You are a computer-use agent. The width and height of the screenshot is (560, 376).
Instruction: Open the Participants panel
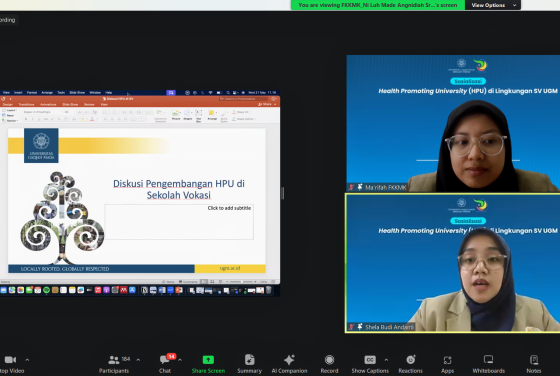click(x=114, y=364)
